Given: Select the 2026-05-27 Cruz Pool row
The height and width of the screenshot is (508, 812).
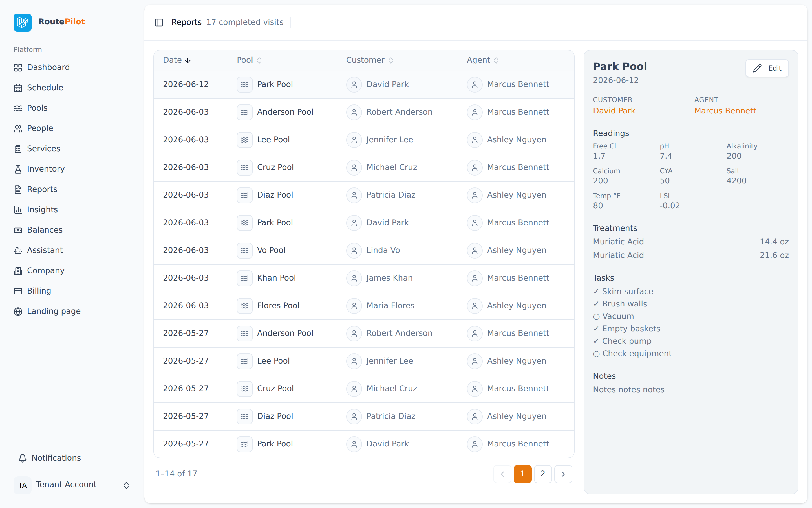Looking at the screenshot, I should click(364, 389).
